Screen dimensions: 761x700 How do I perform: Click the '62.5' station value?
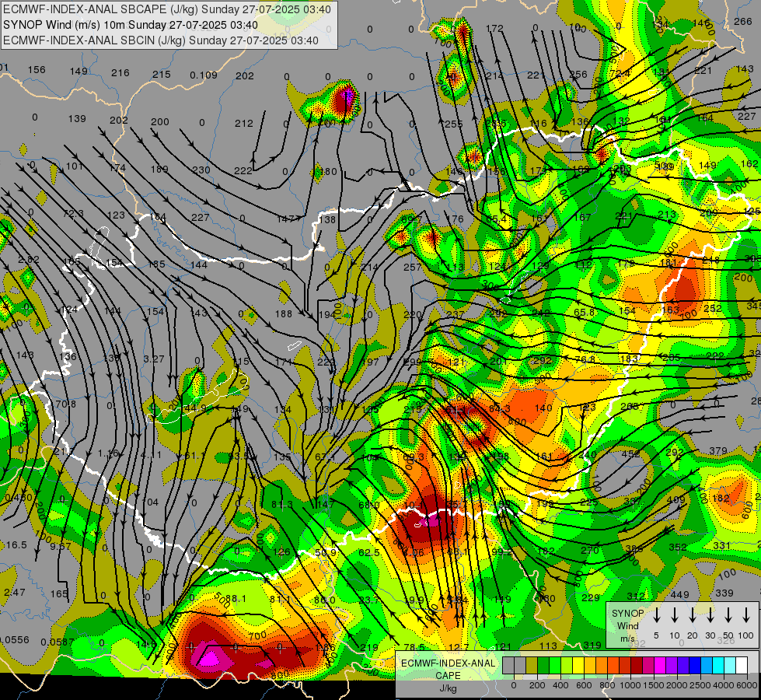point(369,553)
